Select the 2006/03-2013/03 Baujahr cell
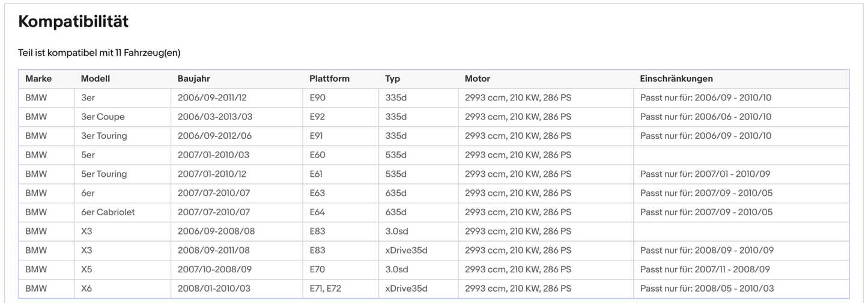Image resolution: width=868 pixels, height=303 pixels. (x=214, y=117)
